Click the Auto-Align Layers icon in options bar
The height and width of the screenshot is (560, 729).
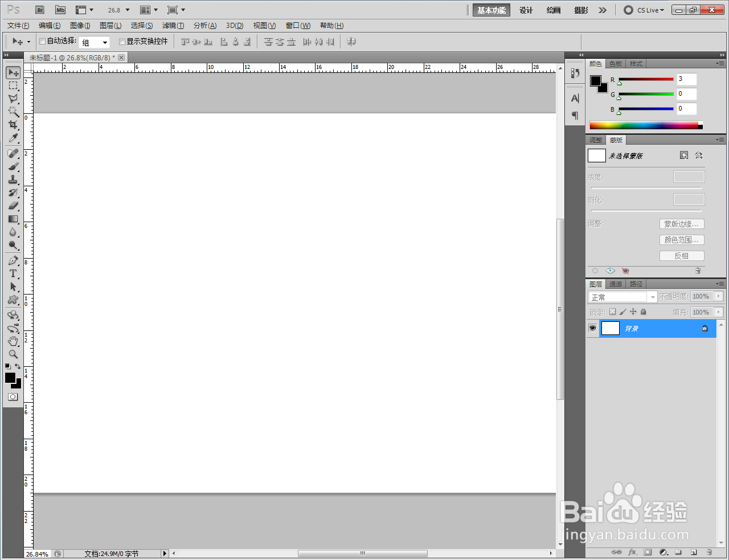point(351,42)
